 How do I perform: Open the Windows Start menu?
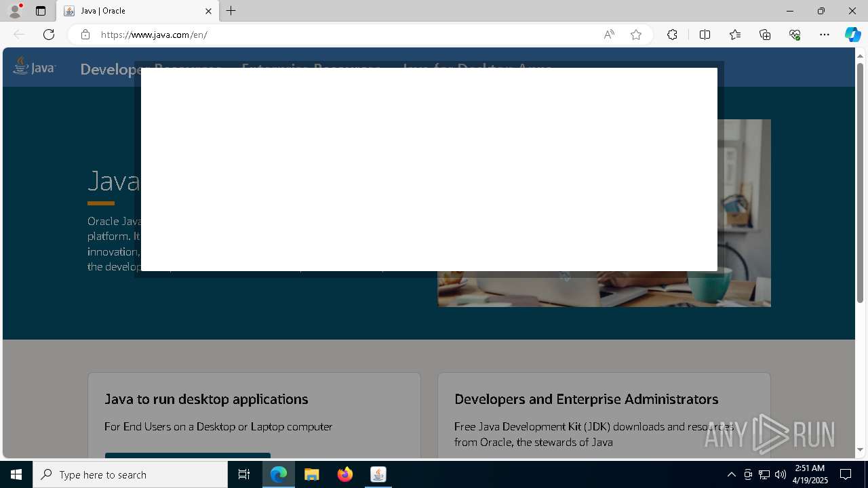(x=16, y=474)
